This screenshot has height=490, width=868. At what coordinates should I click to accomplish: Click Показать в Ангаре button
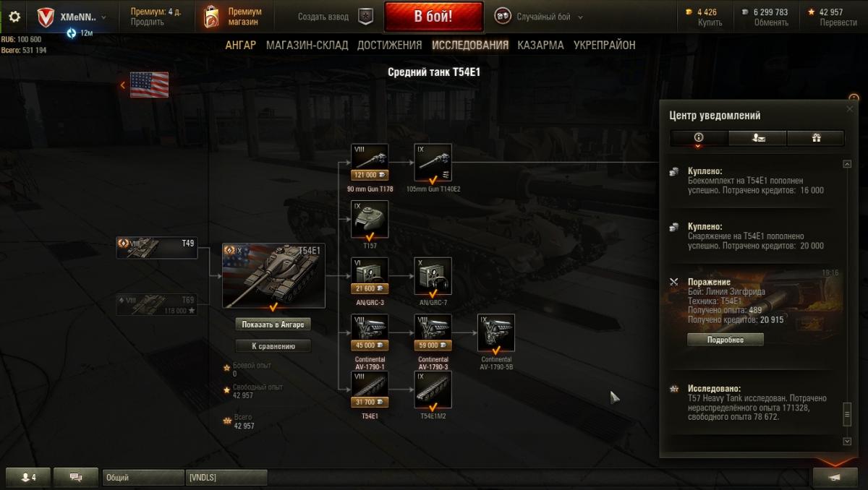pyautogui.click(x=273, y=324)
